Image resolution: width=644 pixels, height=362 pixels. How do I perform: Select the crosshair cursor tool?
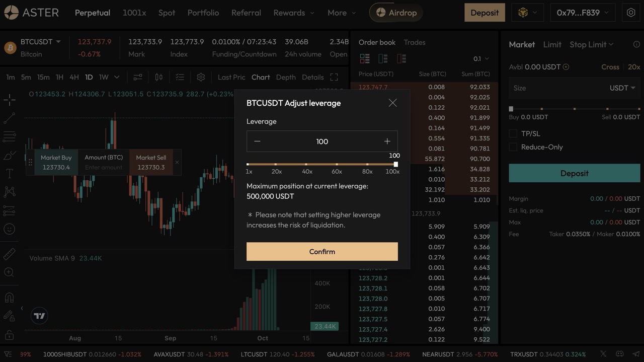coord(9,99)
